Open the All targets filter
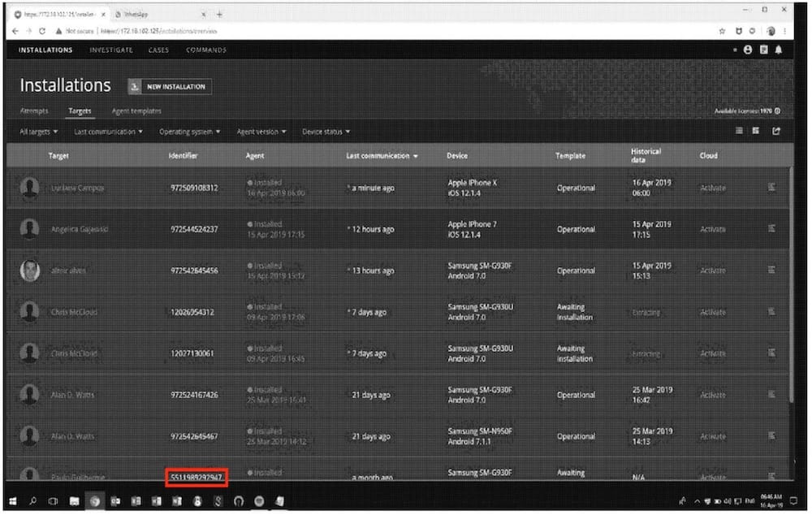Viewport: 812px width, 515px height. pyautogui.click(x=37, y=132)
